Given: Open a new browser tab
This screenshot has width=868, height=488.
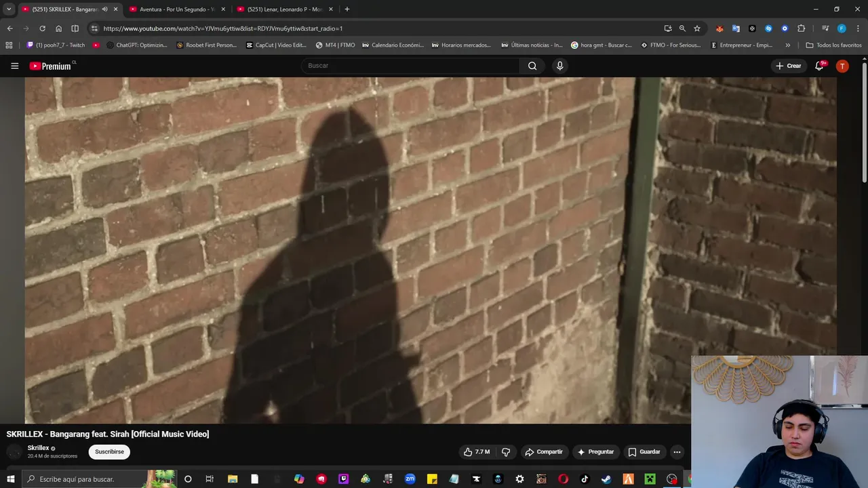Looking at the screenshot, I should (347, 9).
